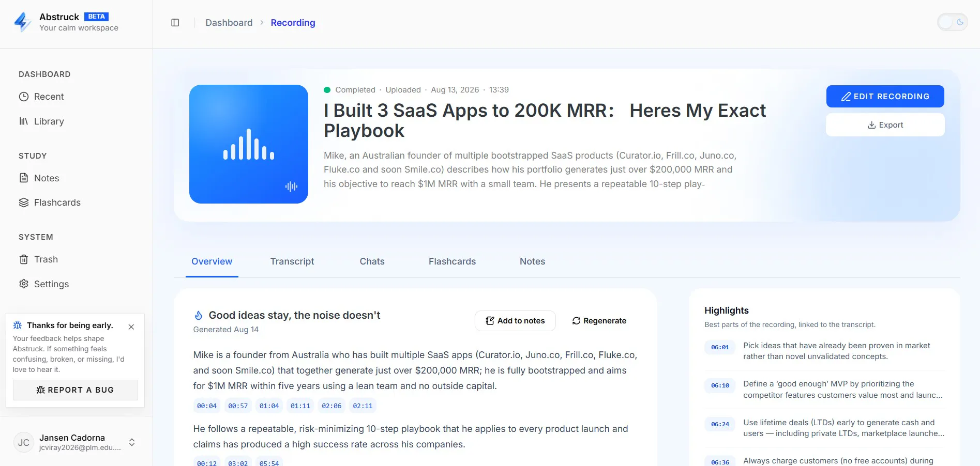Screen dimensions: 980x466
Task: Open the Recent clock icon
Action: [x=24, y=97]
